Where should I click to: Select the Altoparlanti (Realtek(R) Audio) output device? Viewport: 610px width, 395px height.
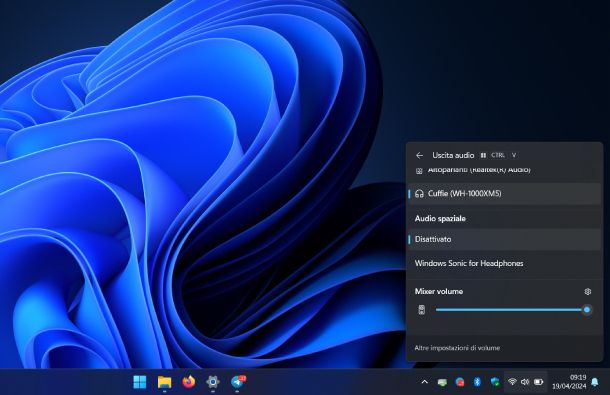504,170
